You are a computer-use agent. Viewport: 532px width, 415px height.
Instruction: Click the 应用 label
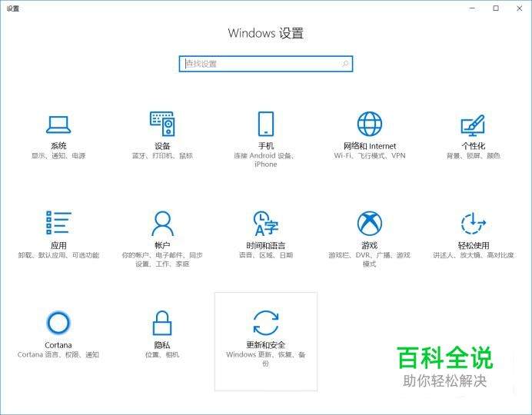click(x=58, y=245)
